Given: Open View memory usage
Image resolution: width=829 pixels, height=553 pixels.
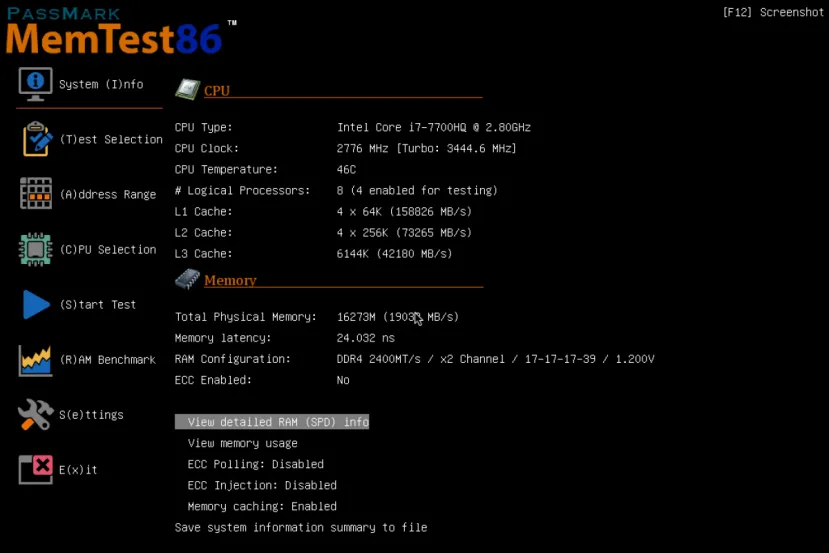Looking at the screenshot, I should [242, 443].
